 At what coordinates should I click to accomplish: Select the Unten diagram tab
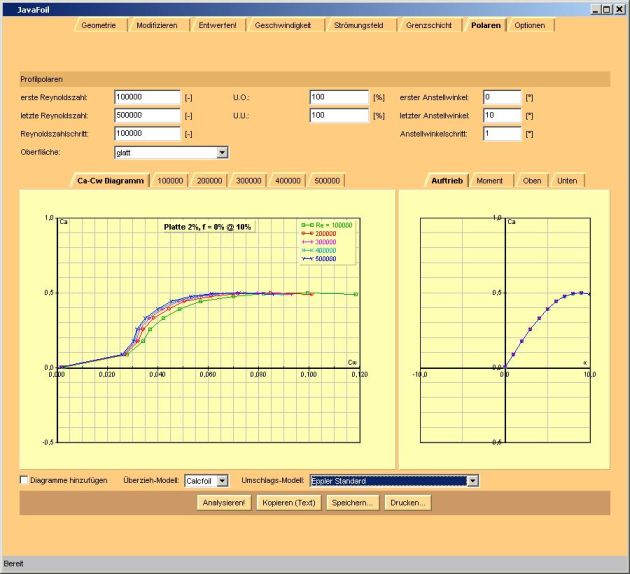[566, 180]
